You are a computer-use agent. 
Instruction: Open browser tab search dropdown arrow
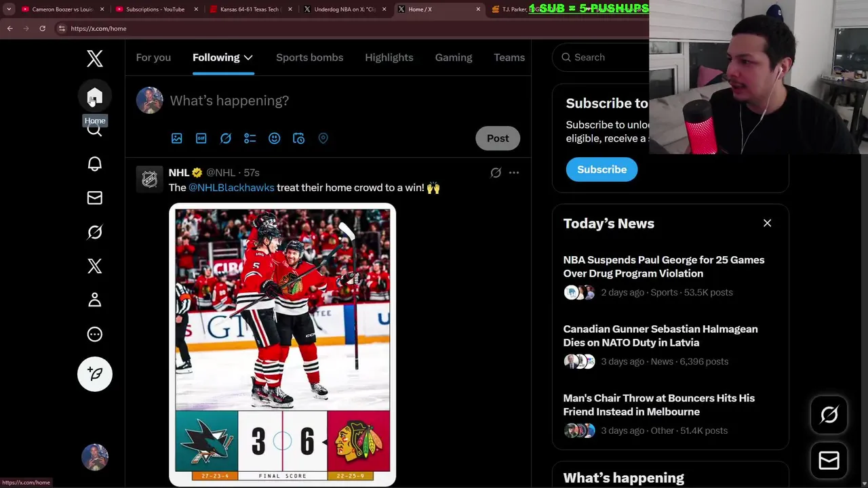8,9
